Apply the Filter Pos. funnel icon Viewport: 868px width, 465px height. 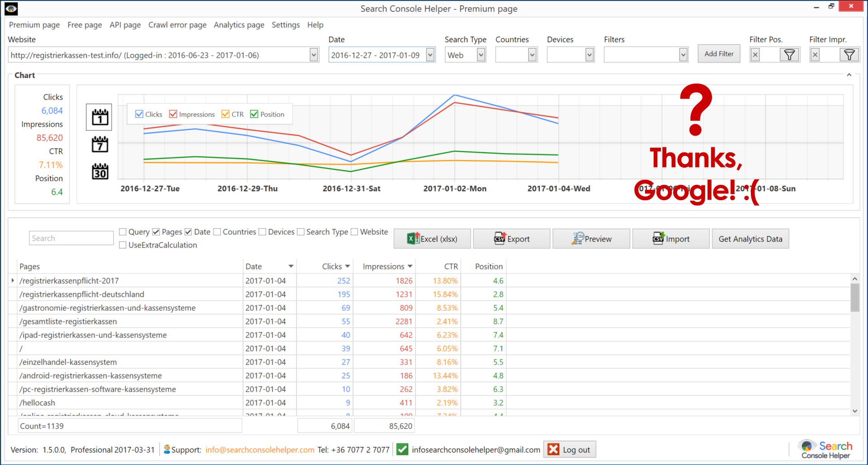pos(789,55)
